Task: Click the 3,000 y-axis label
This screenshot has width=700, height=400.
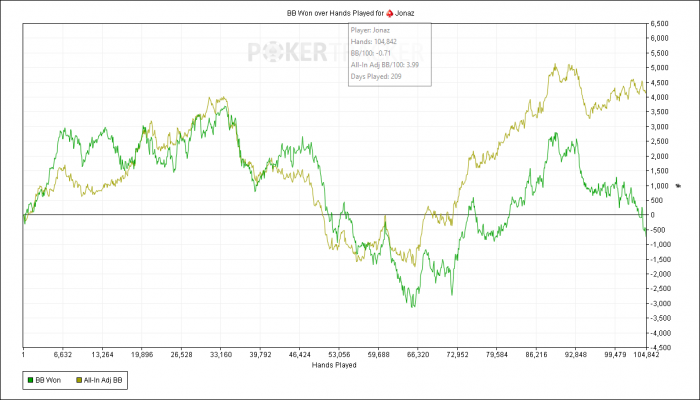Action: click(x=659, y=127)
